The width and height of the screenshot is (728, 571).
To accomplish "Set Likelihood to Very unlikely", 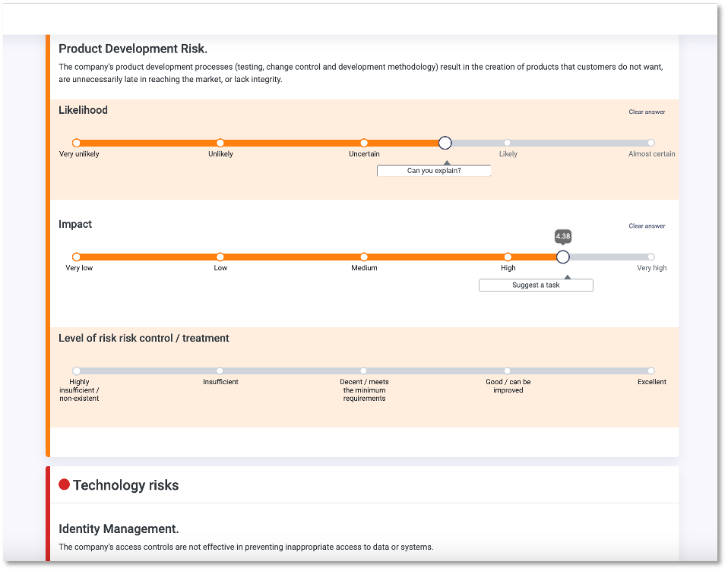I will click(76, 143).
